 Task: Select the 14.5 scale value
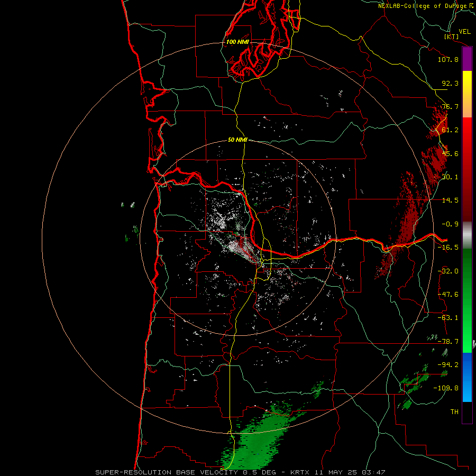pyautogui.click(x=450, y=200)
